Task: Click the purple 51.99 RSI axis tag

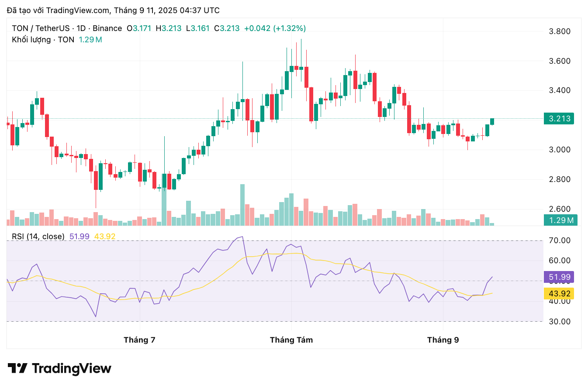Action: coord(560,277)
